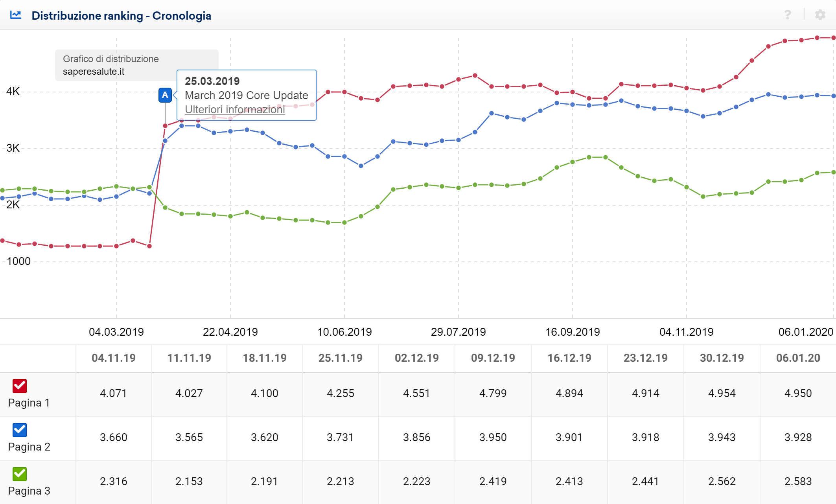The height and width of the screenshot is (504, 836).
Task: Select the Pagina 1 value 4.027
Action: pyautogui.click(x=189, y=394)
